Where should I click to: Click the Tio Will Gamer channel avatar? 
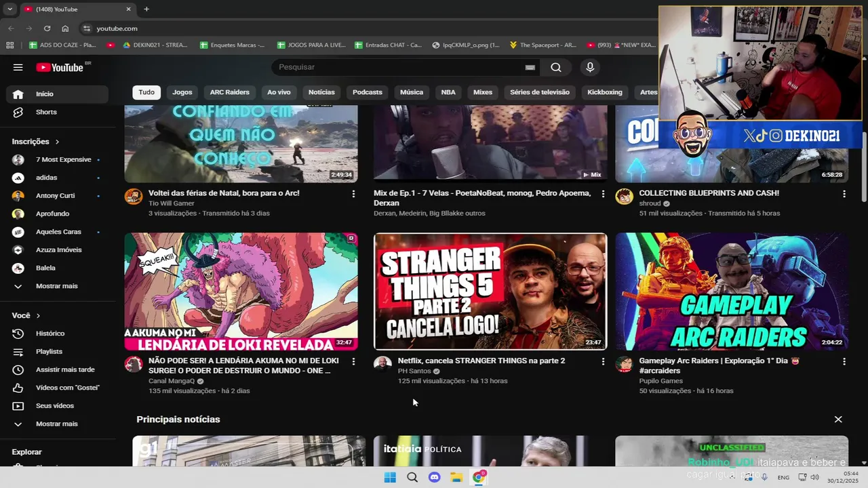coord(134,197)
